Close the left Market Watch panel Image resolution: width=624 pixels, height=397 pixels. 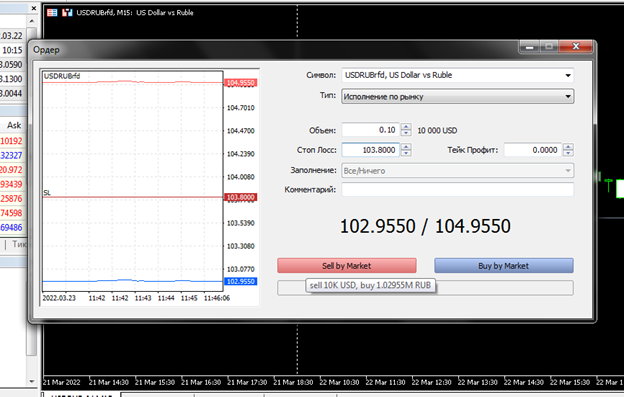pyautogui.click(x=34, y=8)
